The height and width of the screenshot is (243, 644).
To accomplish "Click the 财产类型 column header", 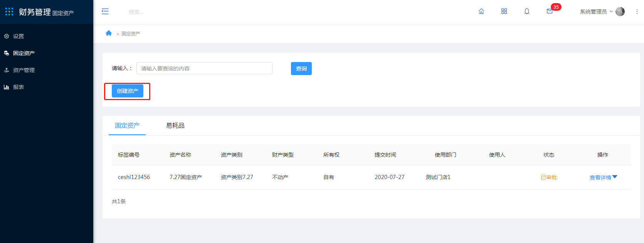I will click(283, 155).
